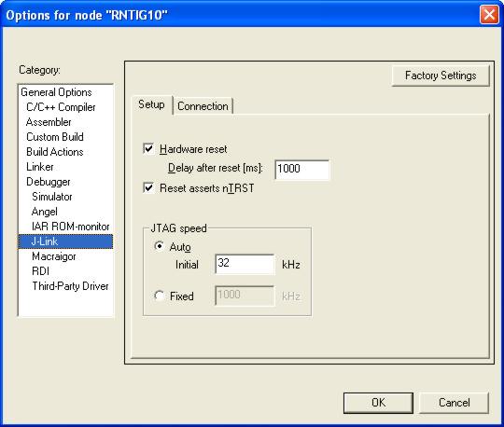Screen dimensions: 504x427
Task: Choose C/C++ Compiler in category list
Action: (61, 107)
